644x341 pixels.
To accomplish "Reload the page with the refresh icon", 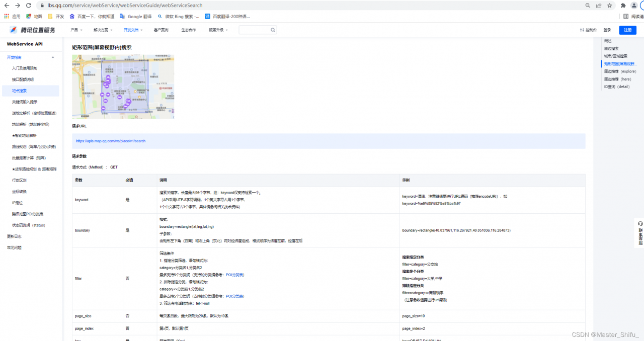I will coord(29,6).
